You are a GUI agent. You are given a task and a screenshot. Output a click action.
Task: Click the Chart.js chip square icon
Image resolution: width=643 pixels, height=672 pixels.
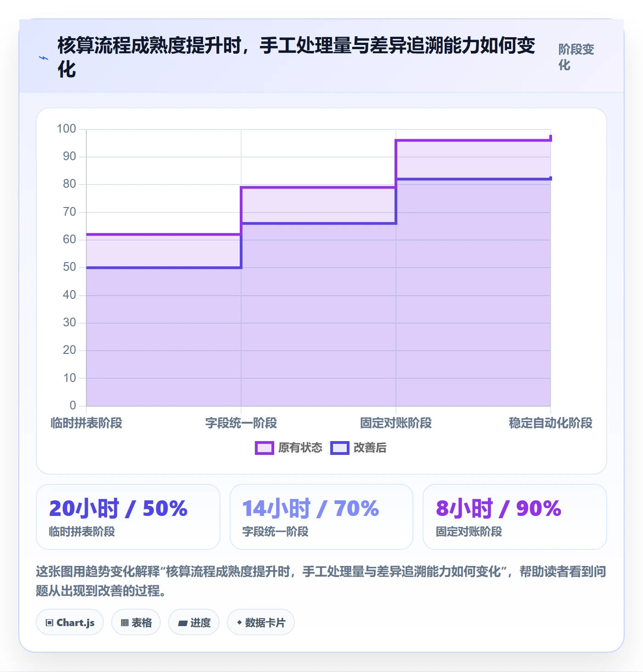tap(50, 623)
